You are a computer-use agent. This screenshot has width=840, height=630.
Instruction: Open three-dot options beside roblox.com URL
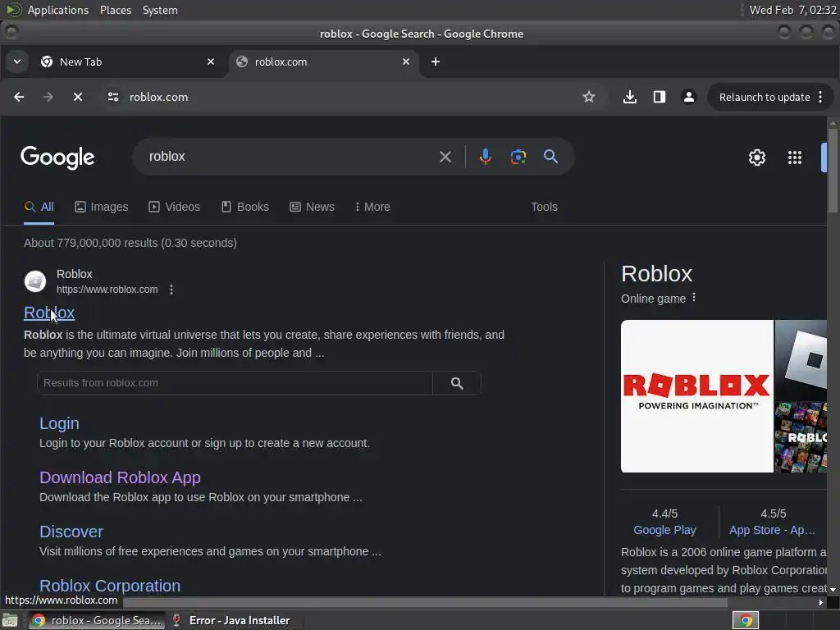click(171, 290)
